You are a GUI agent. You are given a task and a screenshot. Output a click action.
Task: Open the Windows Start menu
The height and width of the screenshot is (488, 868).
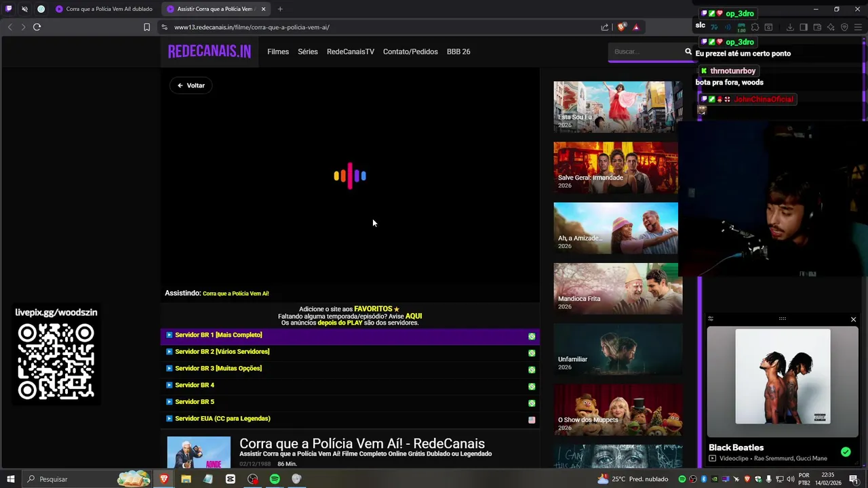(11, 479)
